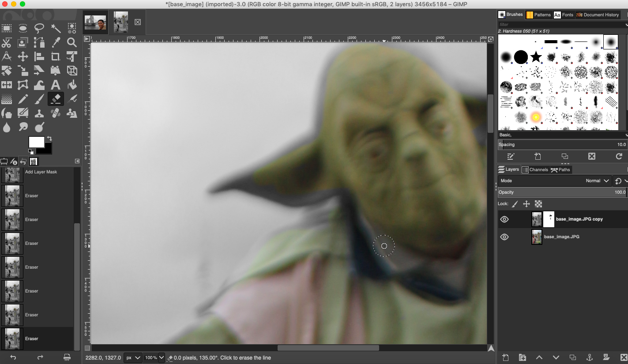Viewport: 628px width, 364px height.
Task: Select the 3D Transform cube tool
Action: tap(72, 71)
